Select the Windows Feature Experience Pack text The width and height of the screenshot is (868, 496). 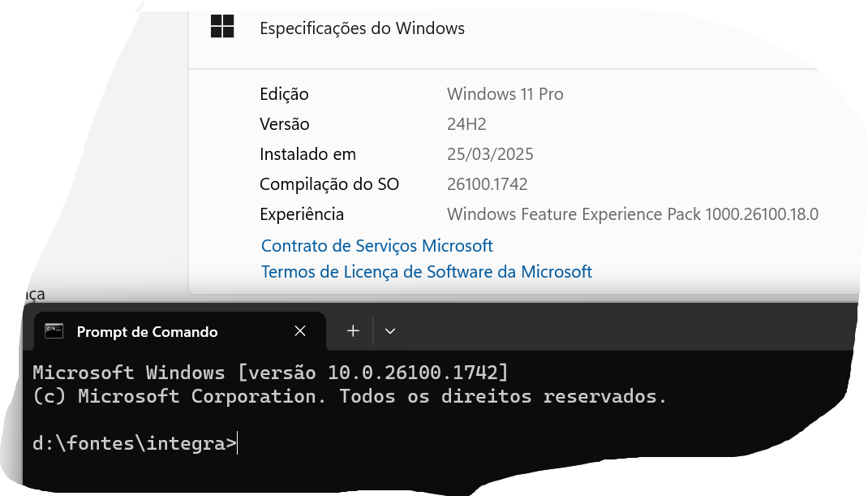click(x=632, y=214)
